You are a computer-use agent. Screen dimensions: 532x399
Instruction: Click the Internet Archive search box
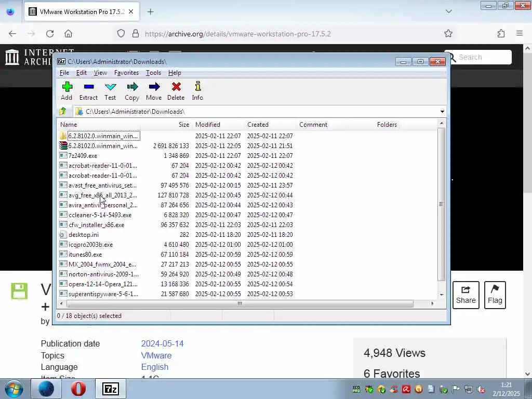tap(483, 57)
